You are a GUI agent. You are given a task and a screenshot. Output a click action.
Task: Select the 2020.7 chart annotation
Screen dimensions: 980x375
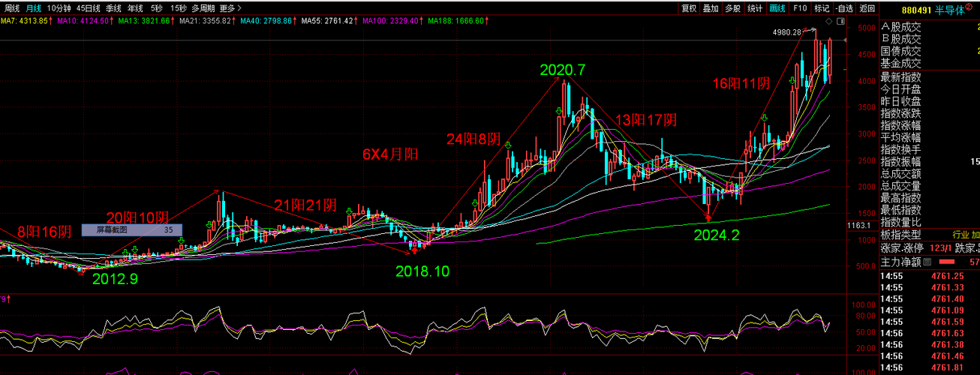click(562, 70)
